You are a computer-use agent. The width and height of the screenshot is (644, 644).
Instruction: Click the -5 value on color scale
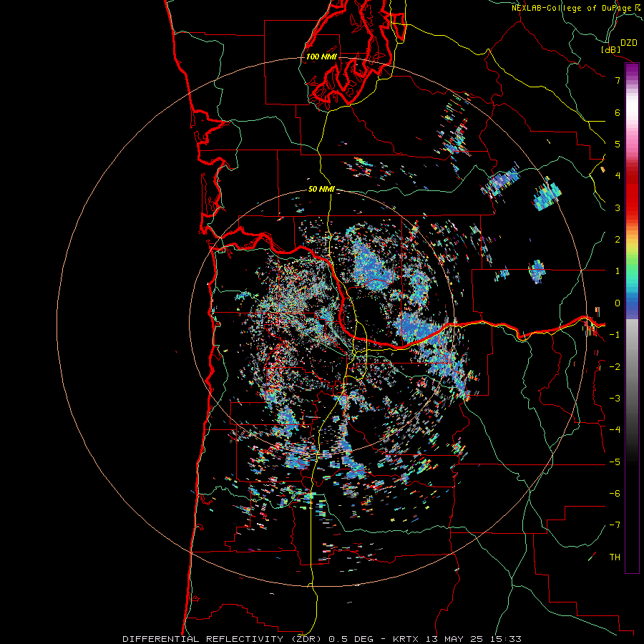coord(615,462)
